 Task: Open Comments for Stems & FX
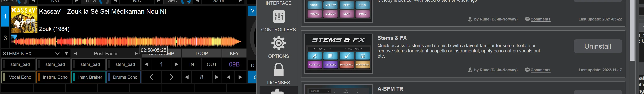click(x=540, y=70)
